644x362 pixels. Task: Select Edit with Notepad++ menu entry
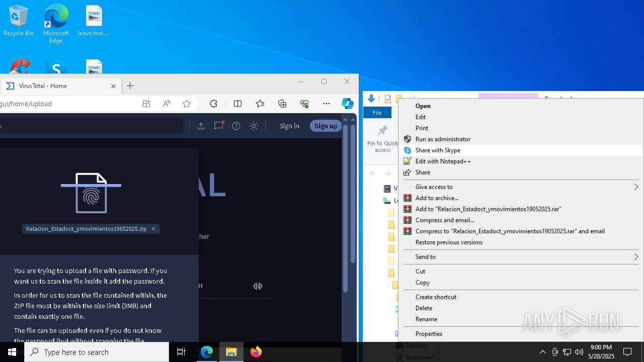[x=521, y=161]
